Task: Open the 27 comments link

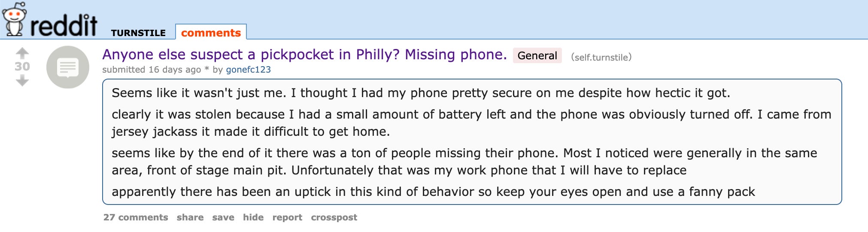Action: pos(136,217)
